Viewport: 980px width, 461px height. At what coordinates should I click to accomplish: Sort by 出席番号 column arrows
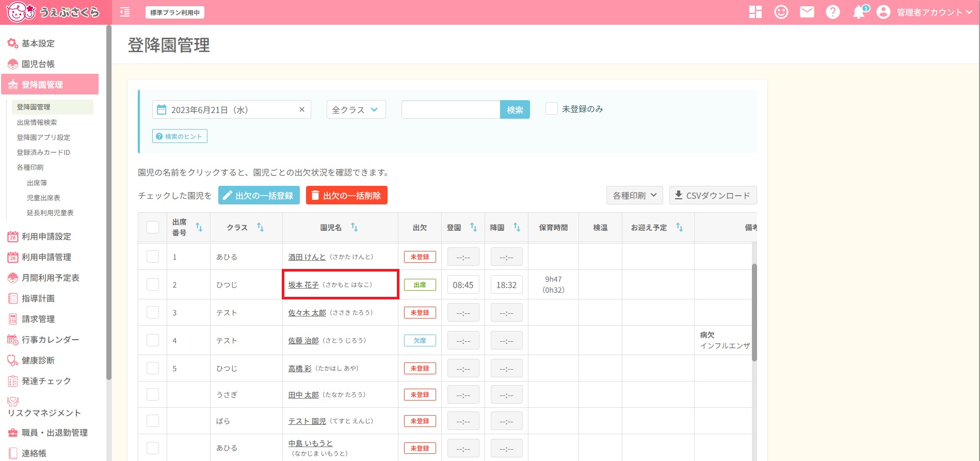coord(199,227)
